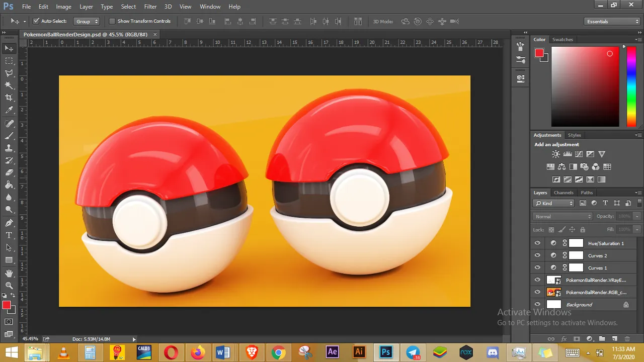Open the Adjustments panel flyout menu
This screenshot has height=362, width=644.
pos(638,135)
